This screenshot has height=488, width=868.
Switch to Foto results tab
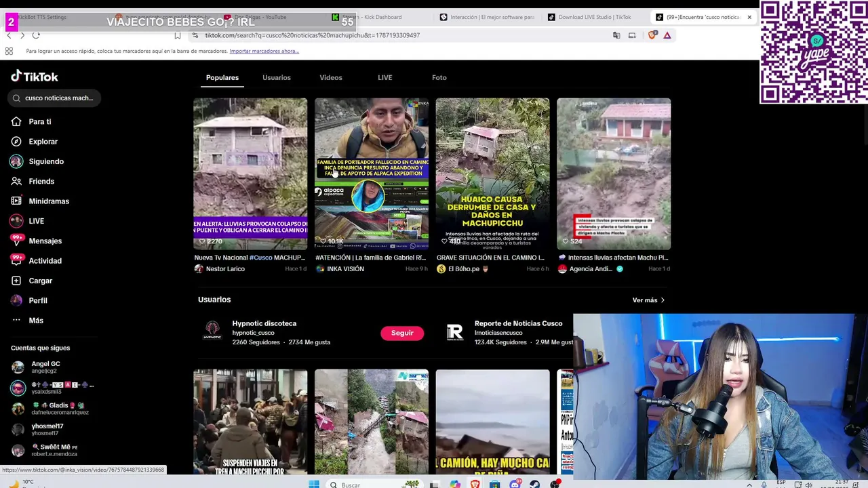[439, 77]
